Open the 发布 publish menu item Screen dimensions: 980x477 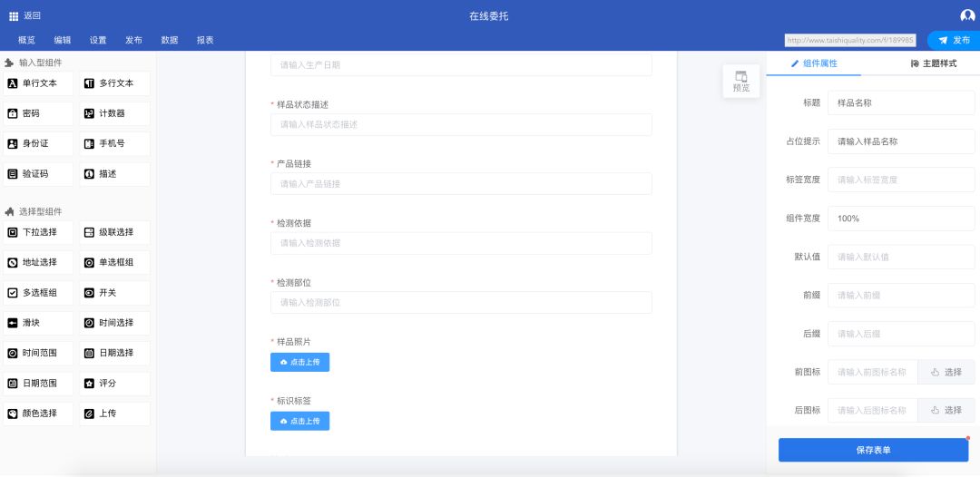click(133, 40)
